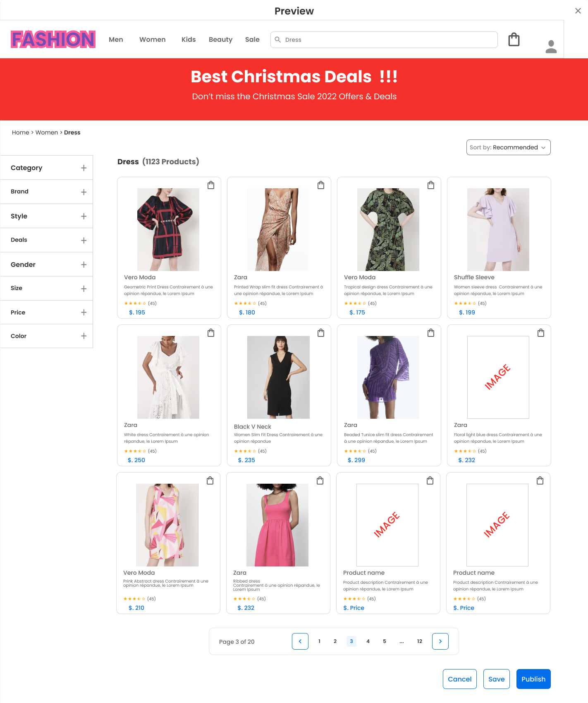Image resolution: width=588 pixels, height=703 pixels.
Task: Click the Cancel button
Action: point(460,679)
